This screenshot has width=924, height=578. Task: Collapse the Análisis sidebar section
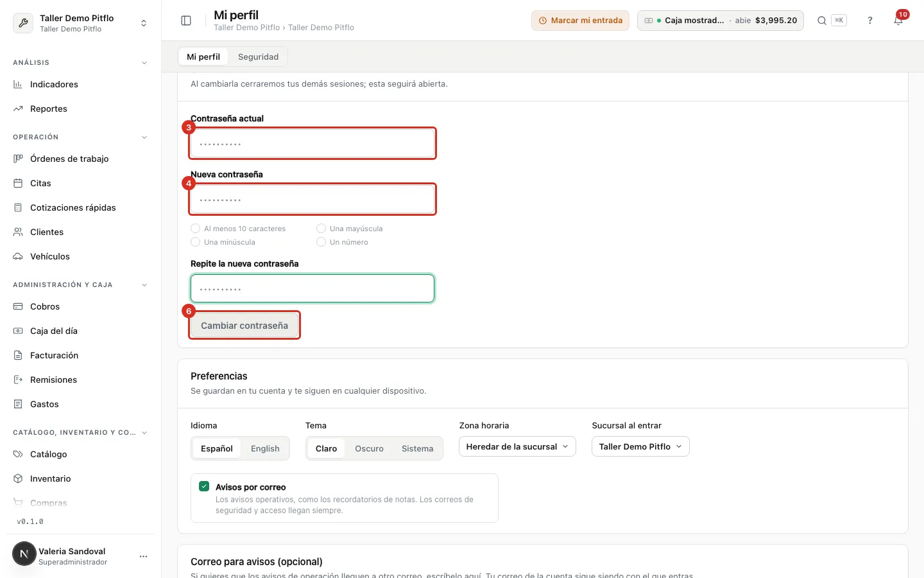[144, 63]
